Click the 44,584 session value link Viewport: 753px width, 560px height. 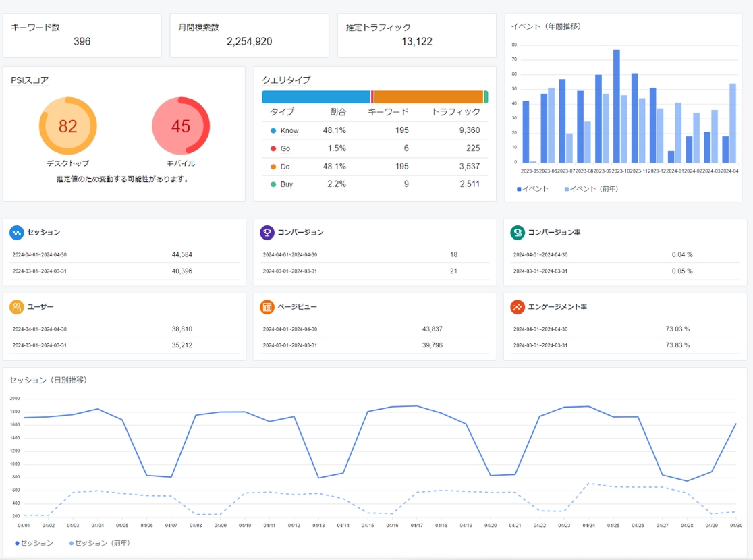(x=181, y=254)
